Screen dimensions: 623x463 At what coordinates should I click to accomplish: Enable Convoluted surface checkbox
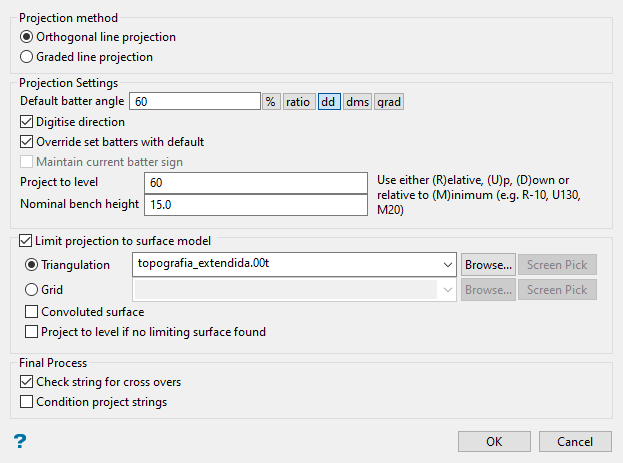pyautogui.click(x=33, y=312)
